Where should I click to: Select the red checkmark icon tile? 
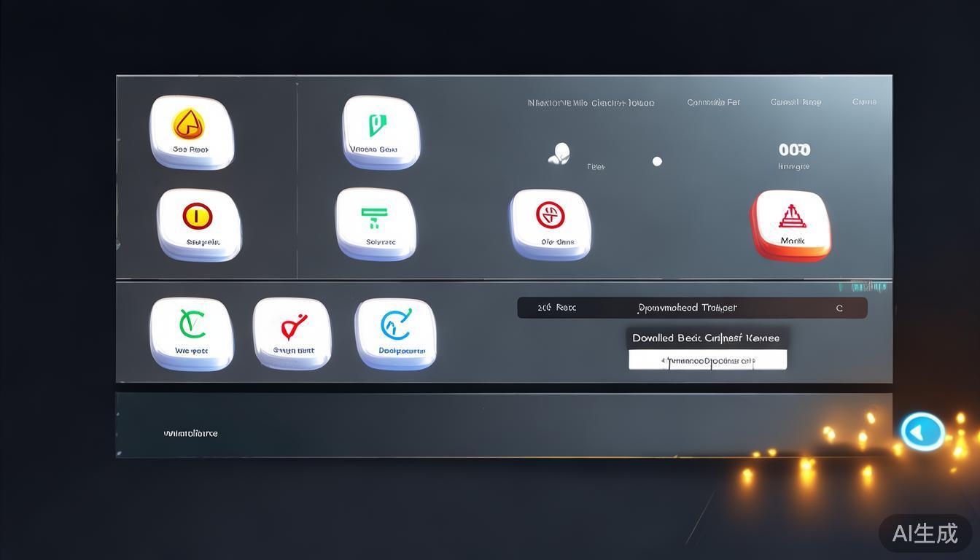pyautogui.click(x=292, y=332)
